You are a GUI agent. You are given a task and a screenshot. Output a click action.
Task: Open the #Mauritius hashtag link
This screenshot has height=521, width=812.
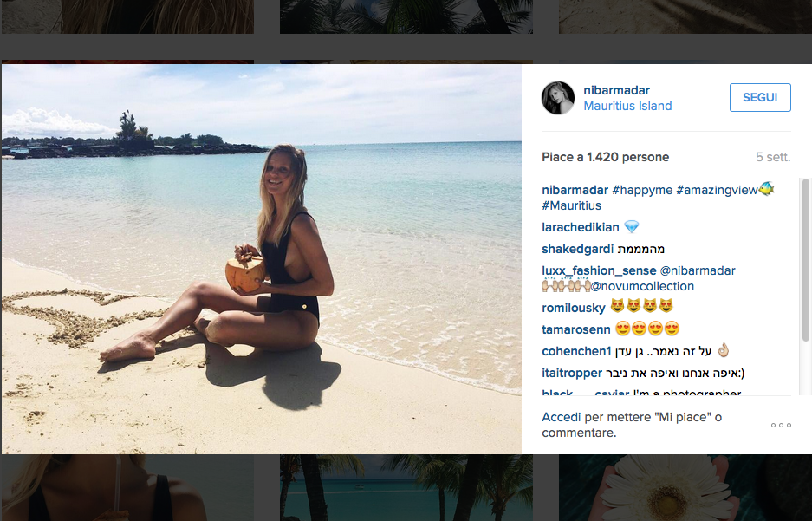click(571, 205)
